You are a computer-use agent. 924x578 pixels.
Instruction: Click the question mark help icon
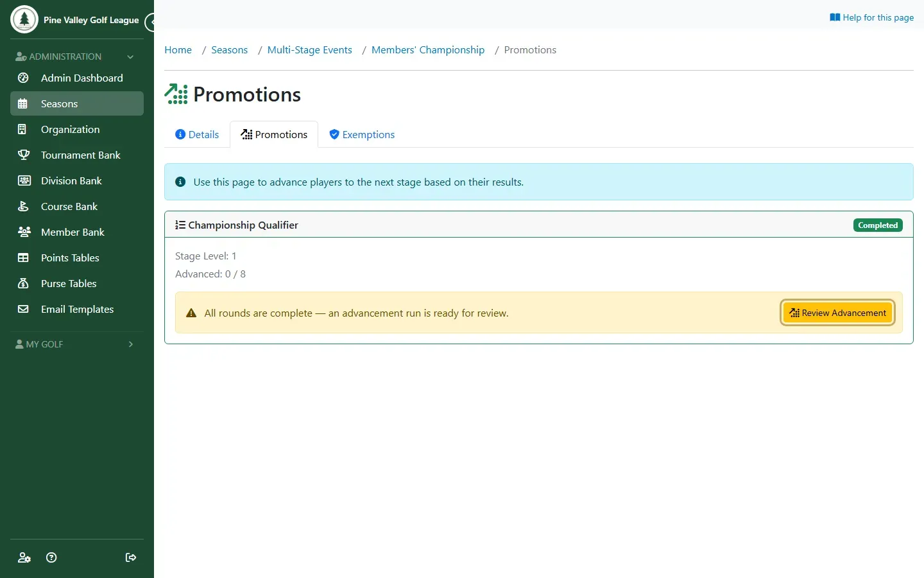pyautogui.click(x=51, y=557)
